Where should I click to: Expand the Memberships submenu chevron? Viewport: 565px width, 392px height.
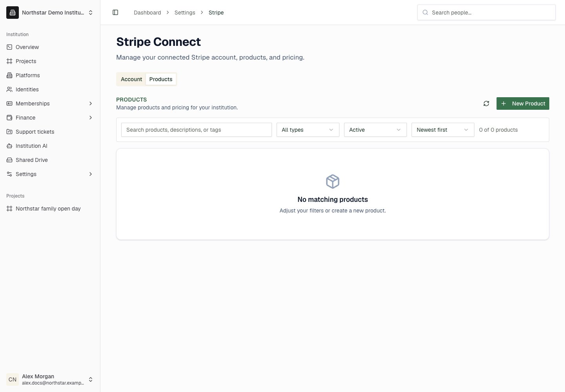coord(91,103)
